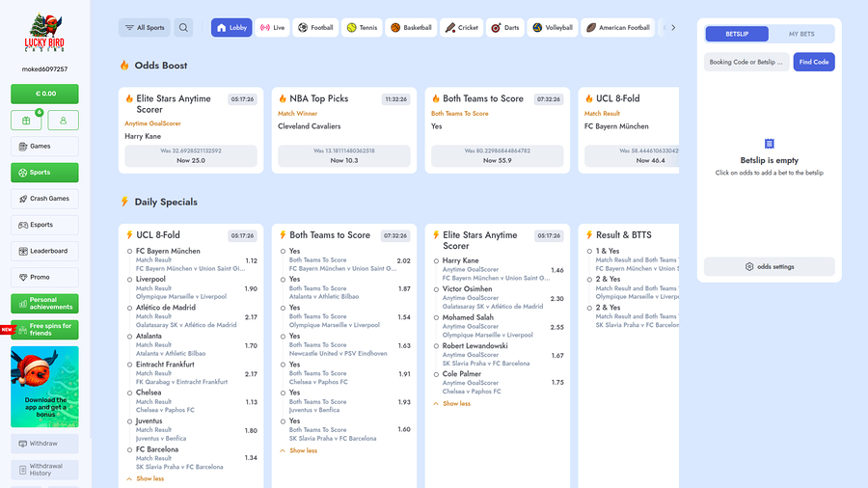Screen dimensions: 868x488
Task: Open the user profile icon
Action: (63, 121)
